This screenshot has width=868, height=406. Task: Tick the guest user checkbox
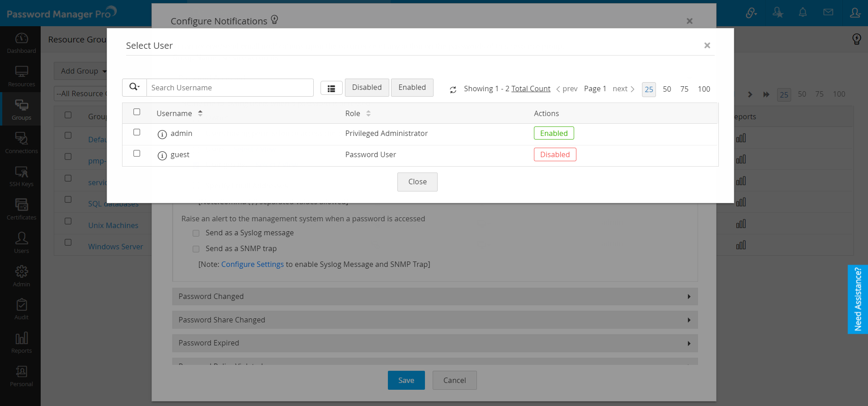(x=137, y=154)
